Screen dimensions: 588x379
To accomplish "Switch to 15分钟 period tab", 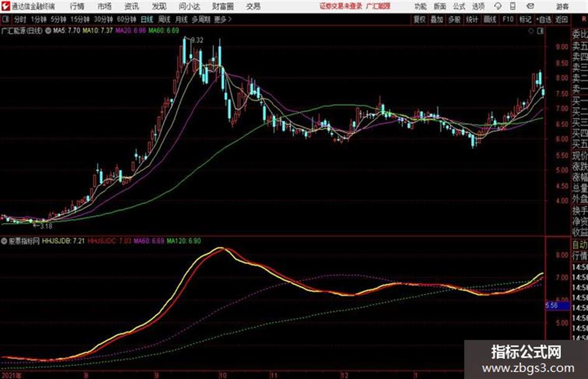I will coord(80,19).
